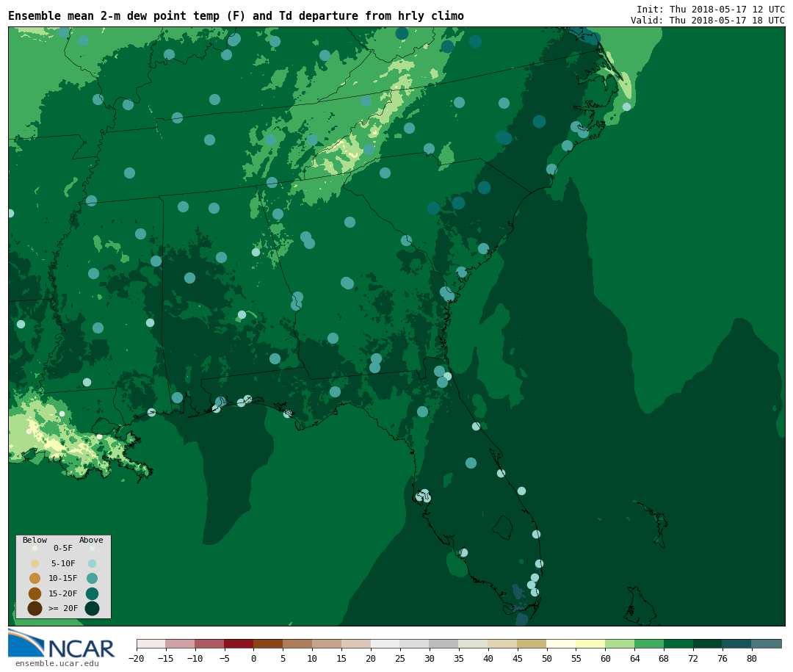Click the 'Below >= 20F' dark brown circle

(x=35, y=608)
